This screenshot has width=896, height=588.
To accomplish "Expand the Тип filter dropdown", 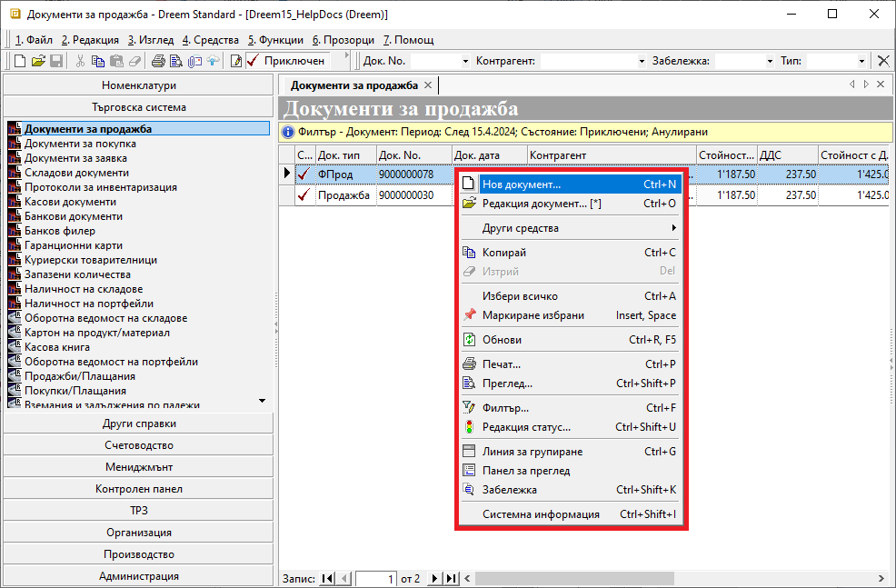I will click(x=861, y=61).
